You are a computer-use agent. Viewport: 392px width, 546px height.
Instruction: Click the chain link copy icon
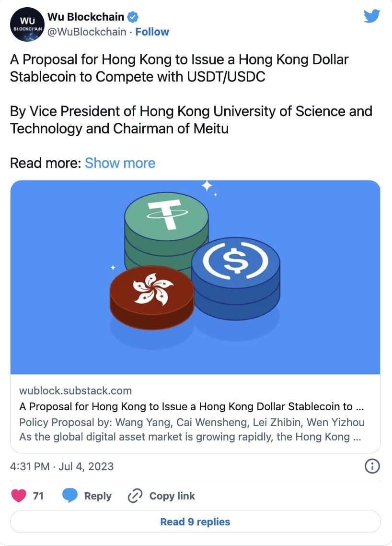(135, 496)
